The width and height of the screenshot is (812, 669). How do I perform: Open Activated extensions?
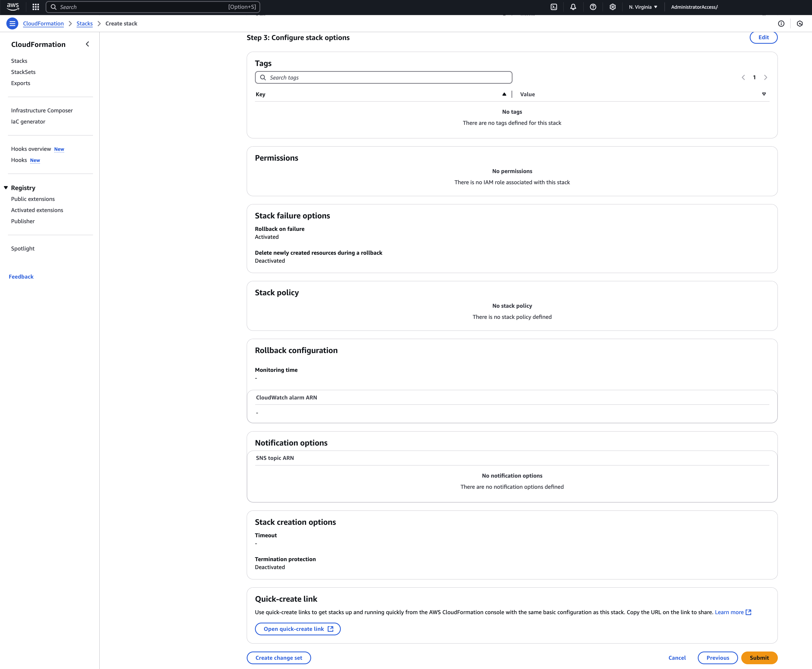[x=37, y=210]
